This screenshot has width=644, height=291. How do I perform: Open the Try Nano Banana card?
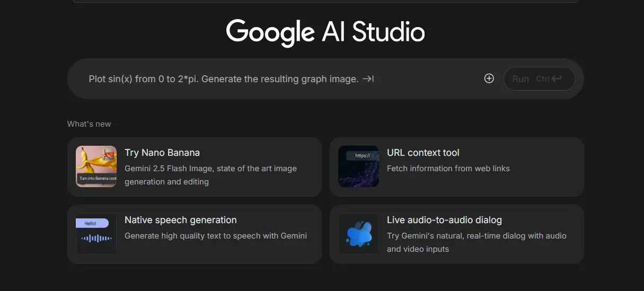click(x=195, y=167)
